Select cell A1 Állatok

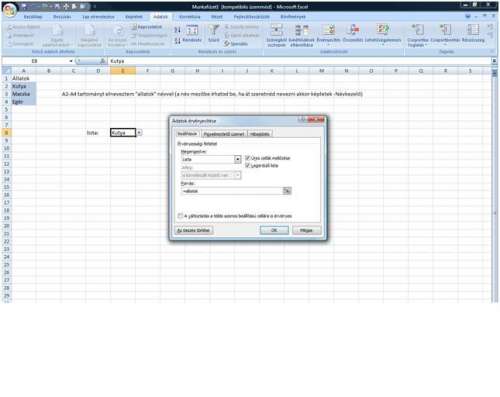[x=23, y=78]
